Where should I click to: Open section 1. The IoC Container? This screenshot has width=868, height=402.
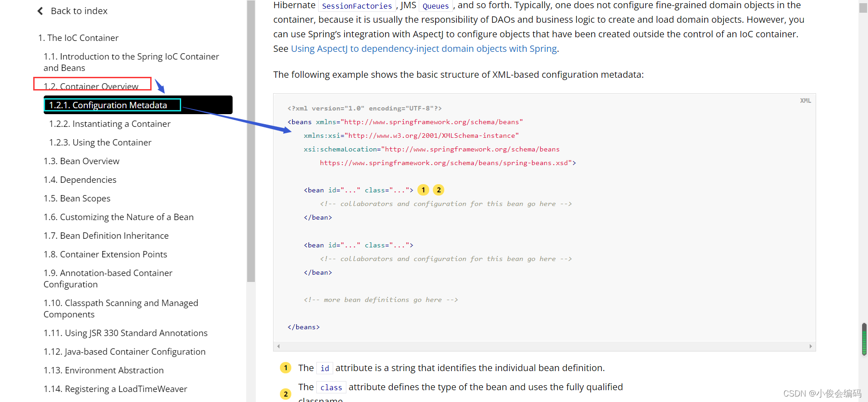(78, 38)
